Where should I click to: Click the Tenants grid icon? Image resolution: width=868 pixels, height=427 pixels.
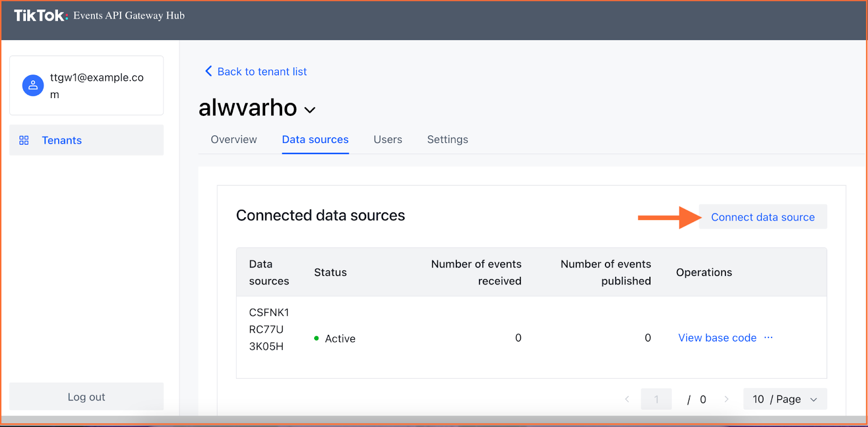[24, 140]
